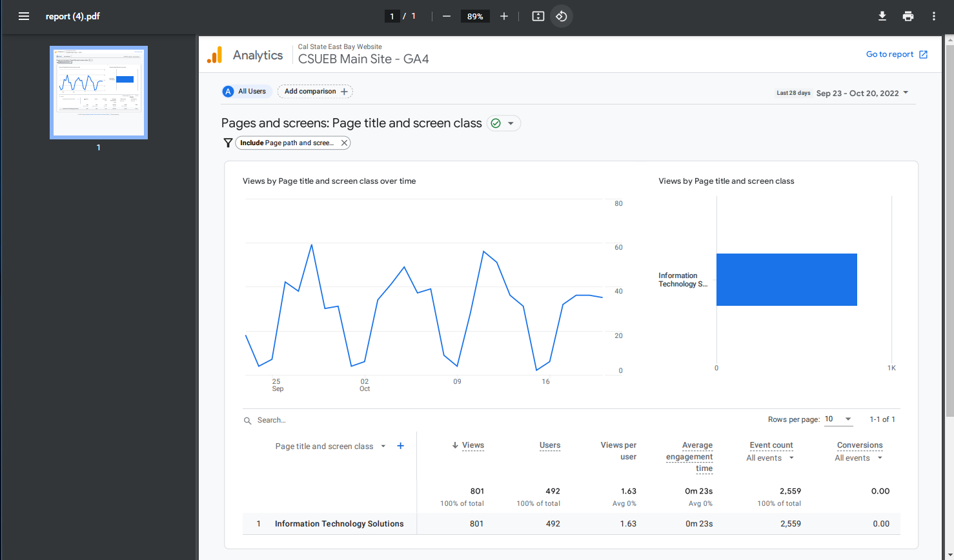Click the All Users badge 'A' icon
Screen dimensions: 954x560
click(228, 92)
